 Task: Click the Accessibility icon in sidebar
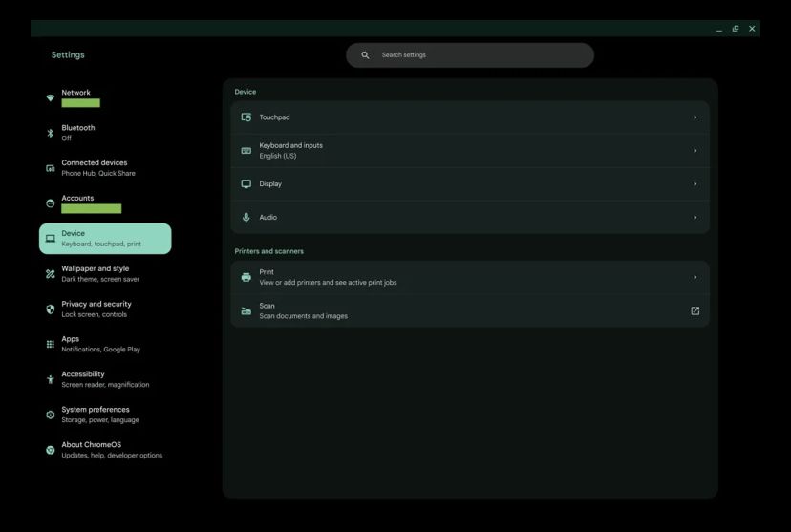[x=51, y=379]
